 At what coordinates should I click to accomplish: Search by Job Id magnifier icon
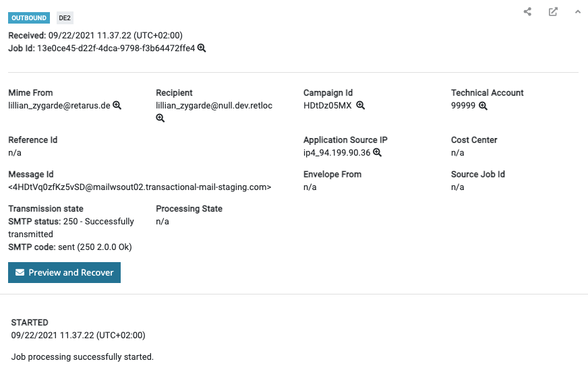coord(202,48)
